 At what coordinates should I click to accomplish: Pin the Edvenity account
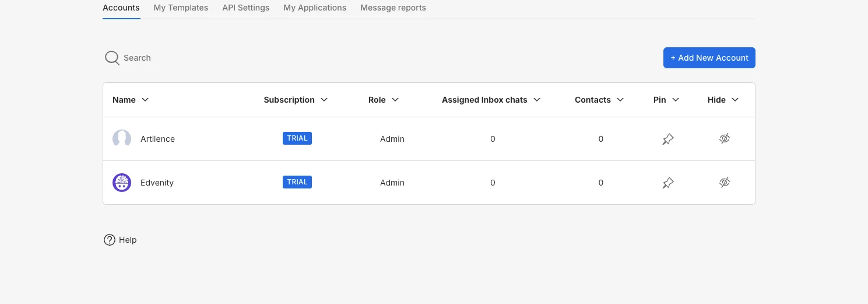coord(668,183)
